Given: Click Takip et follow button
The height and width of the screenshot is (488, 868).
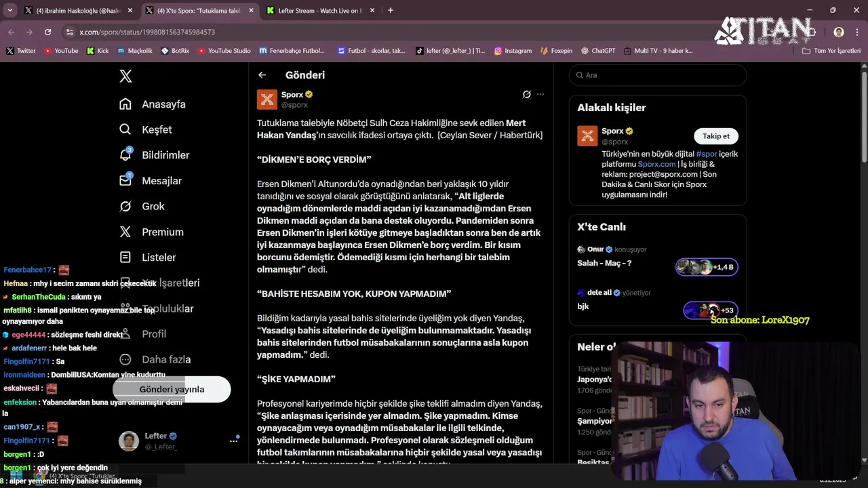Looking at the screenshot, I should tap(716, 136).
